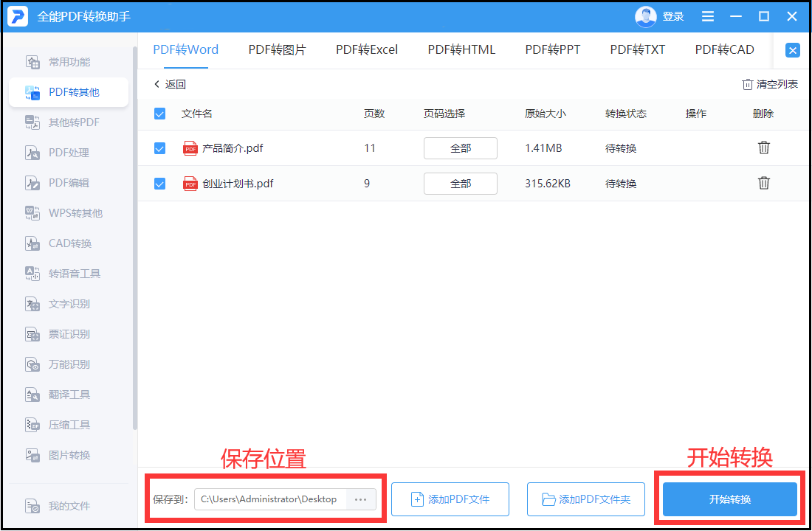This screenshot has width=812, height=531.
Task: Click the CAD转换 sidebar icon
Action: [32, 243]
